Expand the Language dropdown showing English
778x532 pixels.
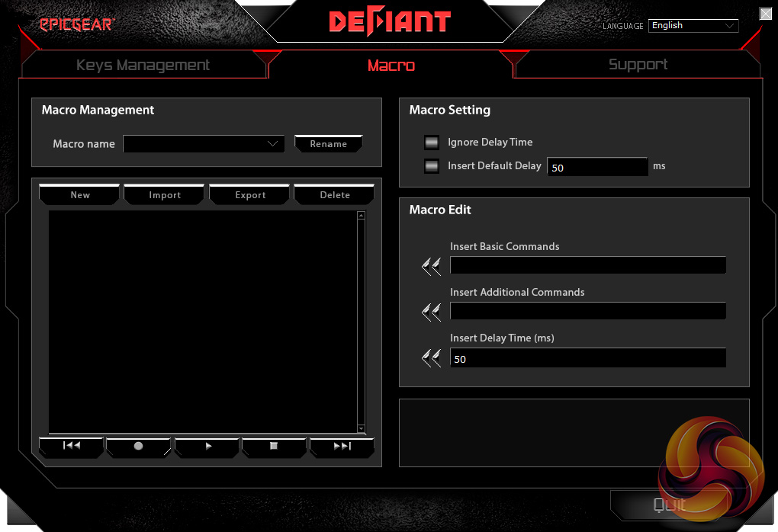693,26
